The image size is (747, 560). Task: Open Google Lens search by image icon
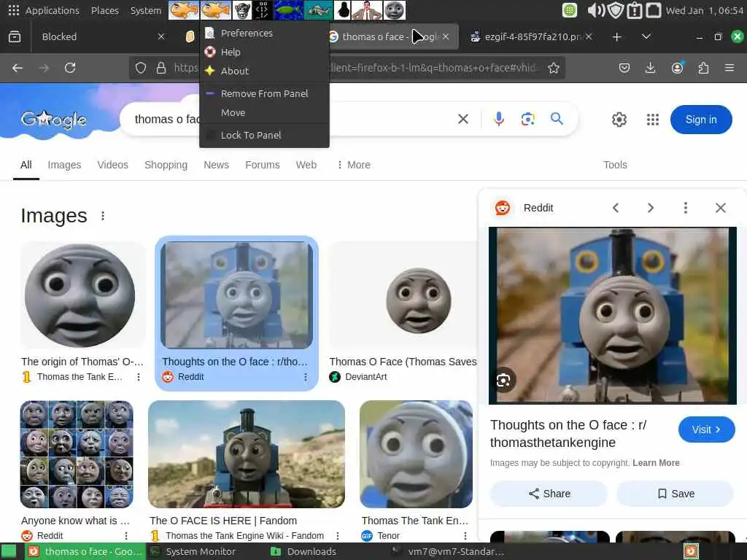(x=527, y=119)
